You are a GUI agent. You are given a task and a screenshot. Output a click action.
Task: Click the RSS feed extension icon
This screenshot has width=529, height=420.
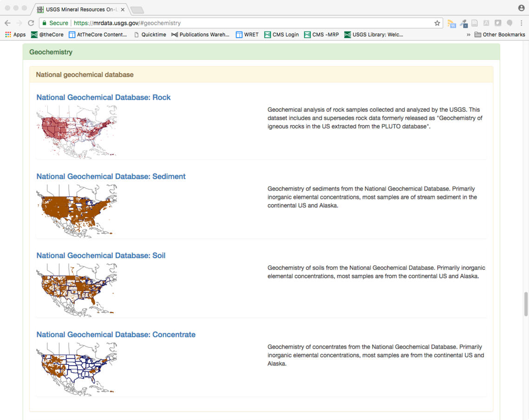[452, 23]
